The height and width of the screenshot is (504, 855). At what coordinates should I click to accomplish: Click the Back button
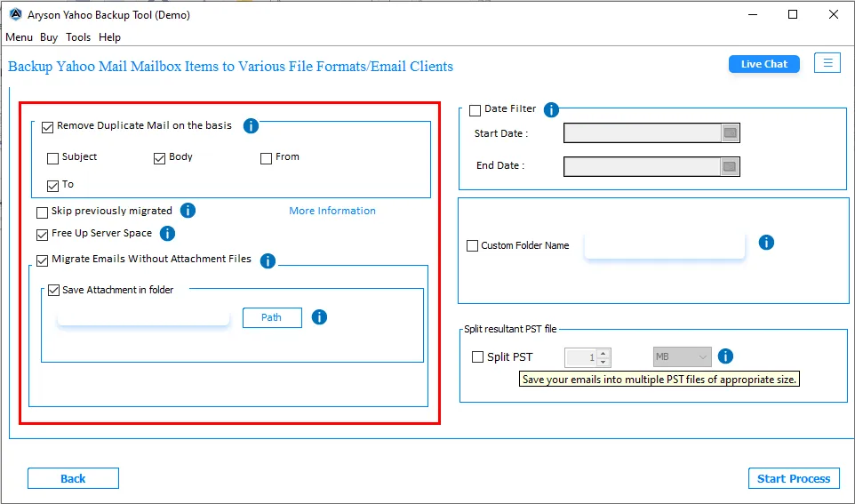(x=73, y=478)
